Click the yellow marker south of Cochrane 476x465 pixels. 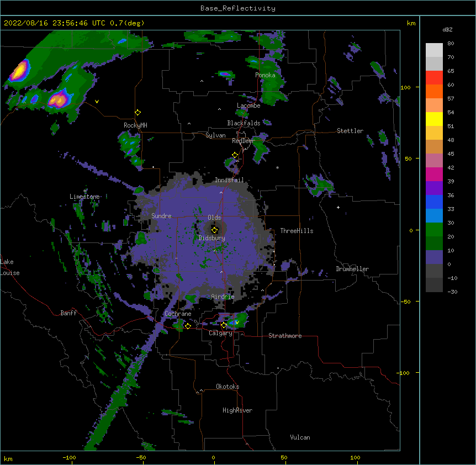point(188,326)
